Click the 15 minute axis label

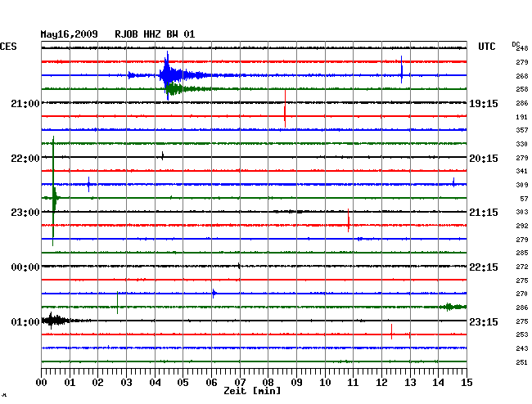pos(467,382)
